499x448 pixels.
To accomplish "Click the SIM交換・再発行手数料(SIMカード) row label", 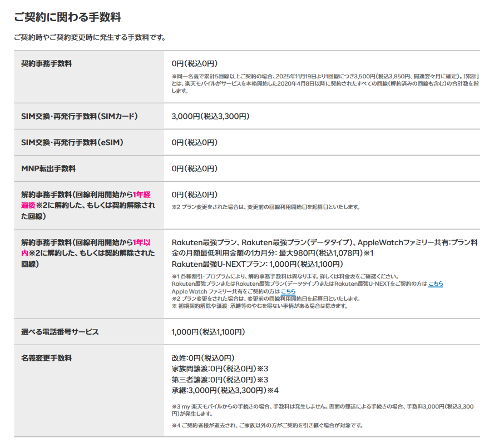I will 79,116.
